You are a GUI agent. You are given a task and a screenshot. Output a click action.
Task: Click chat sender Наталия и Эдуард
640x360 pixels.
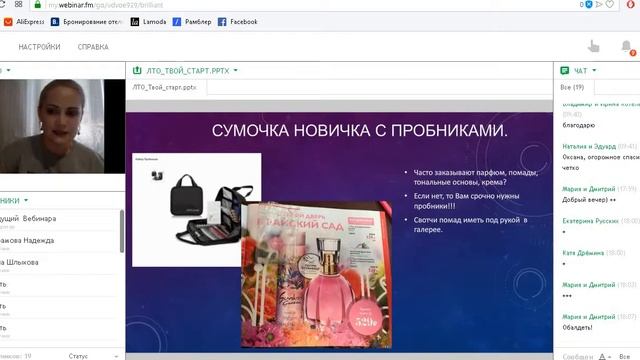click(x=589, y=147)
